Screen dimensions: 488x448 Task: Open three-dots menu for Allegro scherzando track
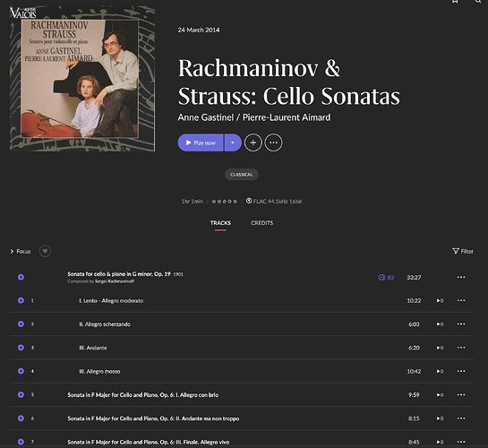(x=461, y=324)
